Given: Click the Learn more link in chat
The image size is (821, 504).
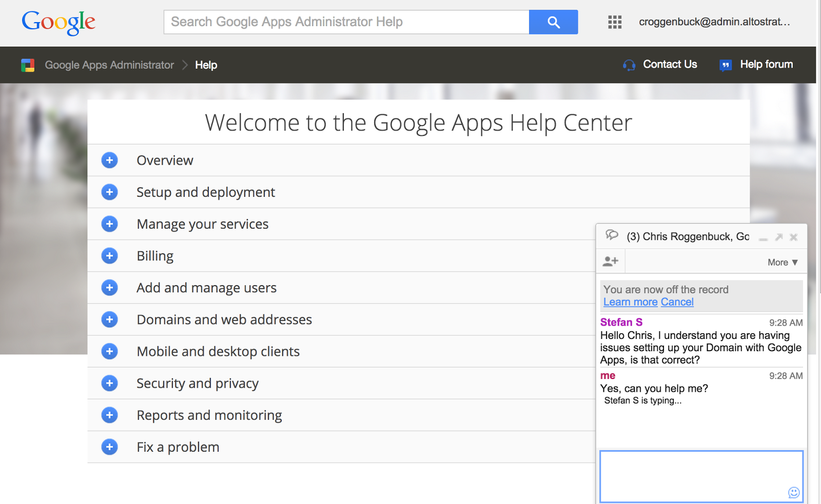Looking at the screenshot, I should [x=630, y=302].
